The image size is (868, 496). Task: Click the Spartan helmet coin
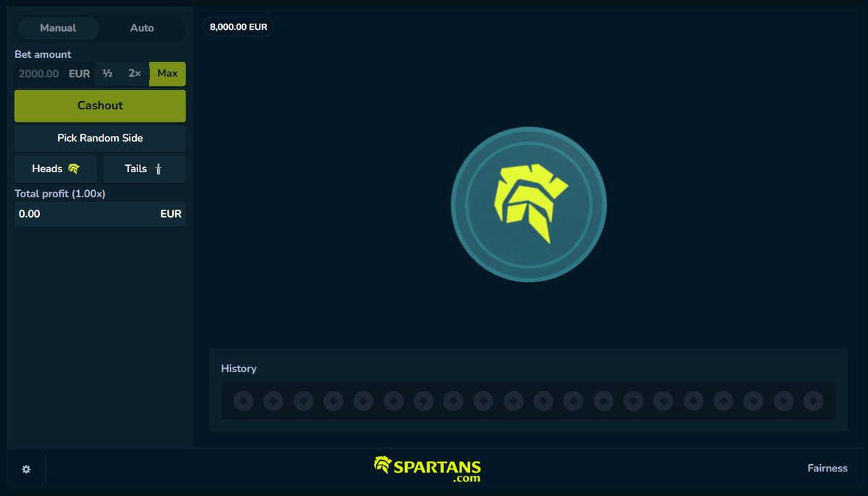coord(529,205)
